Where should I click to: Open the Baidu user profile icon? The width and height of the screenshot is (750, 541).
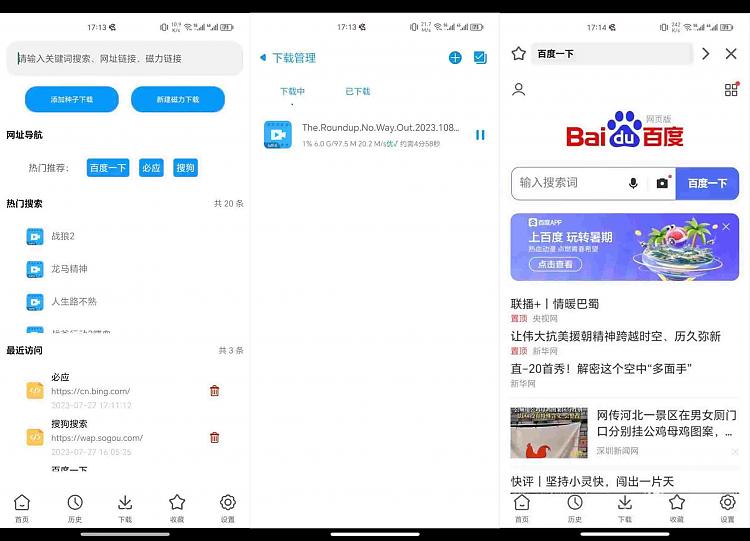518,89
